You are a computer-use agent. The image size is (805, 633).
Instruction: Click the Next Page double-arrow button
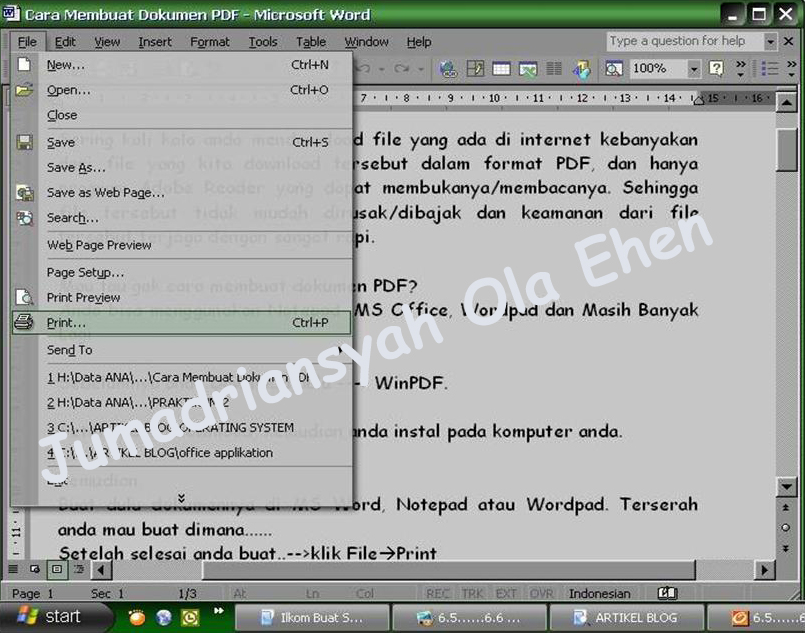tap(785, 548)
